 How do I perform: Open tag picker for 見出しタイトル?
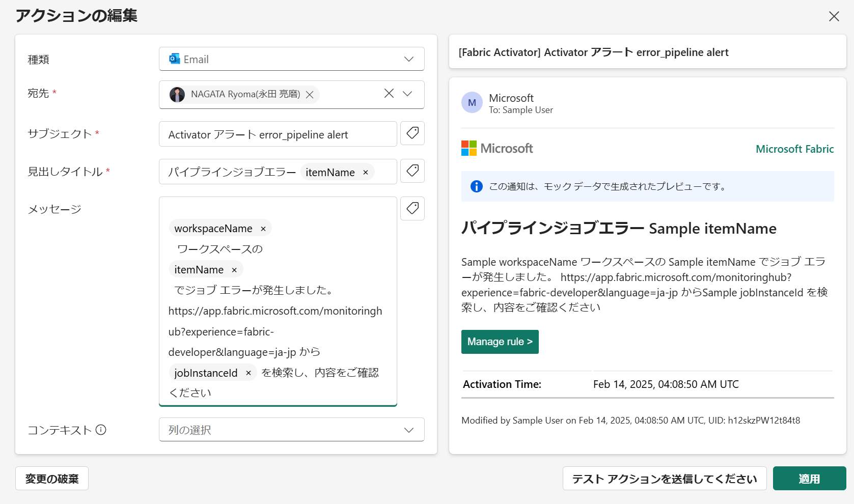pyautogui.click(x=412, y=171)
